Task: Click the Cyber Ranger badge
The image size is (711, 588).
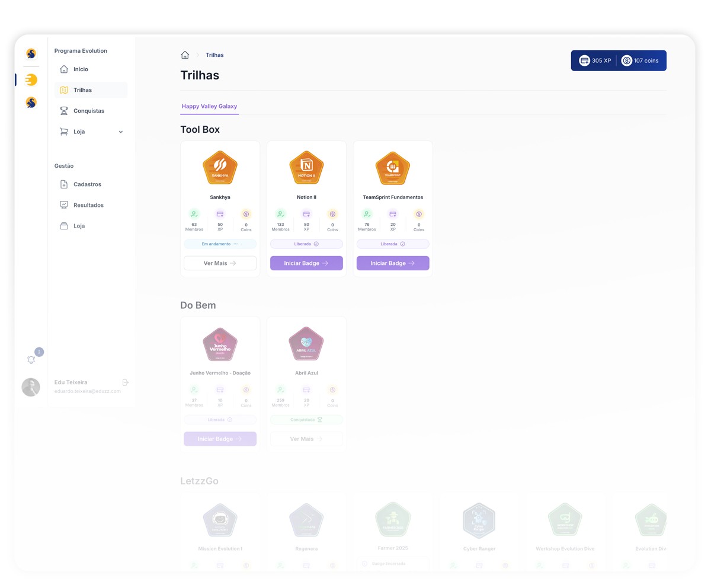Action: coord(479,520)
